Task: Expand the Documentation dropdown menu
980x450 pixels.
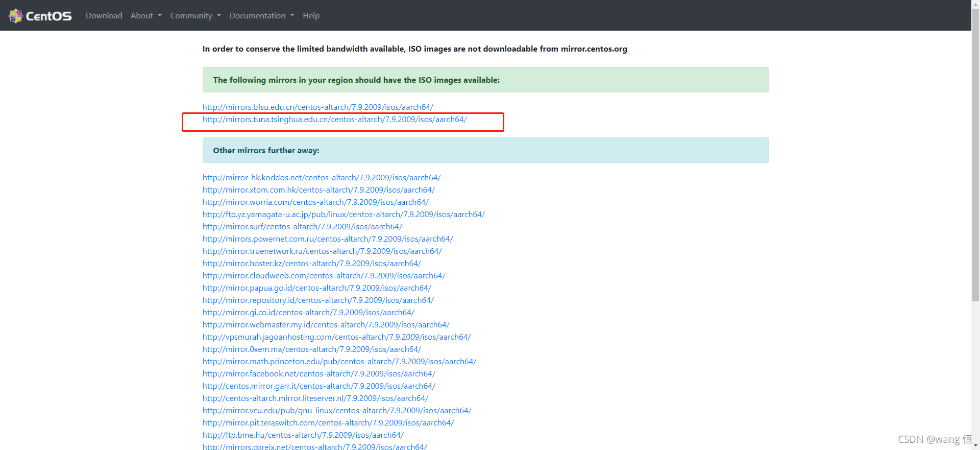Action: [x=262, y=16]
